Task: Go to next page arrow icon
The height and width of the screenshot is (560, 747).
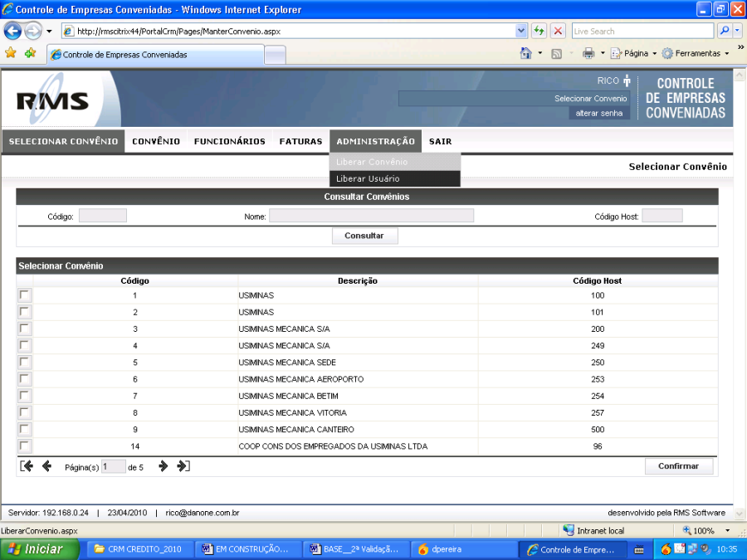Action: (x=163, y=466)
